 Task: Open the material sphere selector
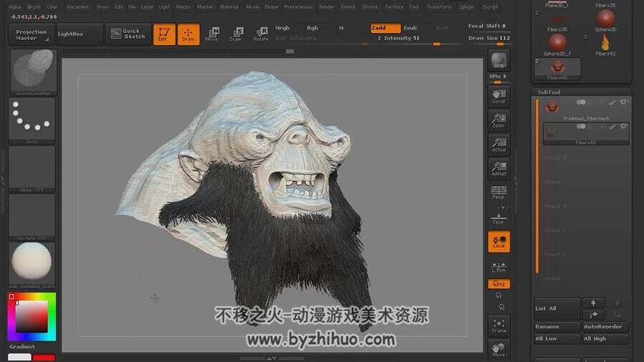[x=31, y=264]
